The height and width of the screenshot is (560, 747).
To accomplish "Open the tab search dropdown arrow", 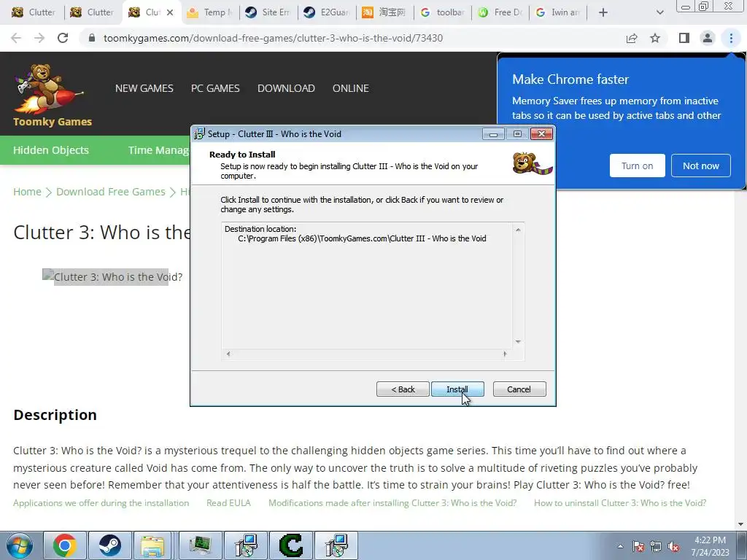I will (x=659, y=12).
